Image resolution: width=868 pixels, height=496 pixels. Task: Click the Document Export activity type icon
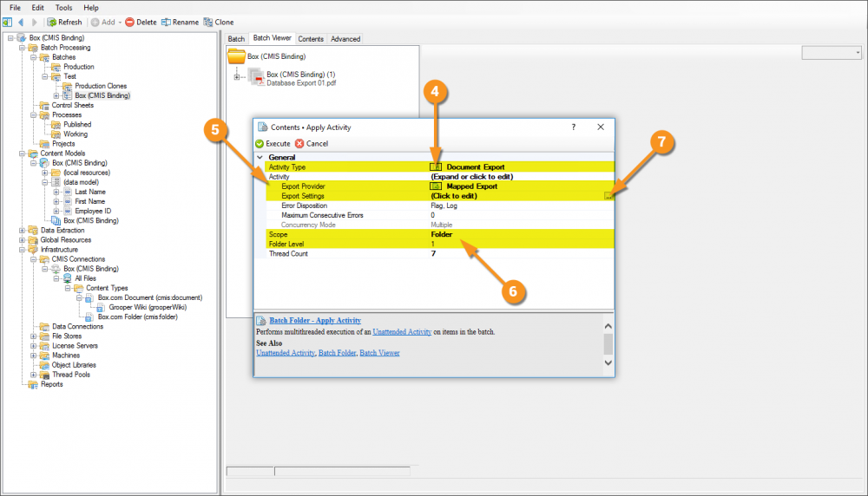(x=437, y=167)
